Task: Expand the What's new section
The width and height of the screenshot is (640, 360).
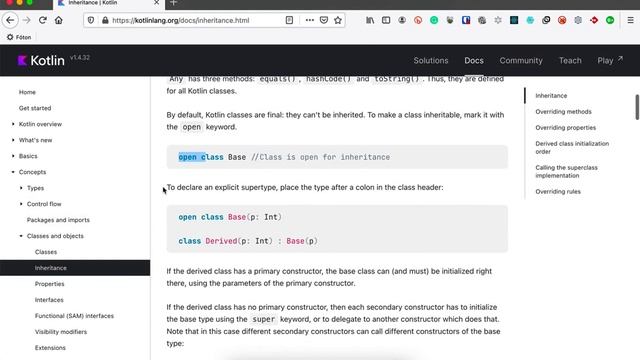Action: point(13,140)
